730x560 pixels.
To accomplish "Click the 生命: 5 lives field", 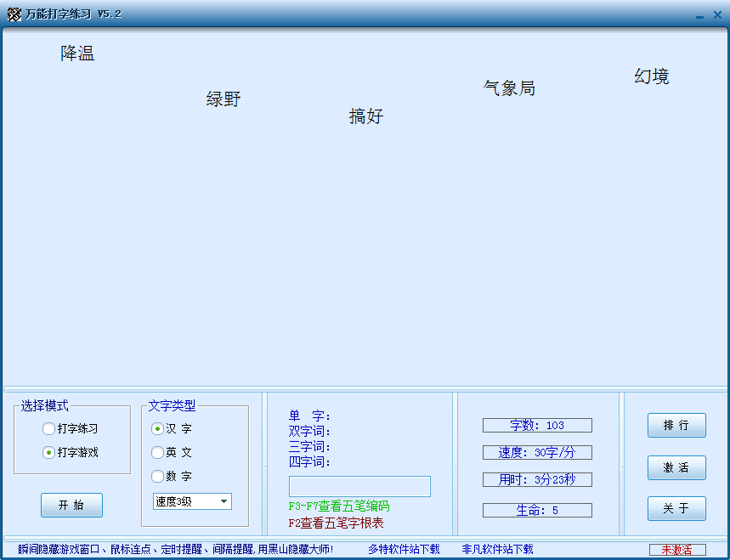I will tap(537, 511).
